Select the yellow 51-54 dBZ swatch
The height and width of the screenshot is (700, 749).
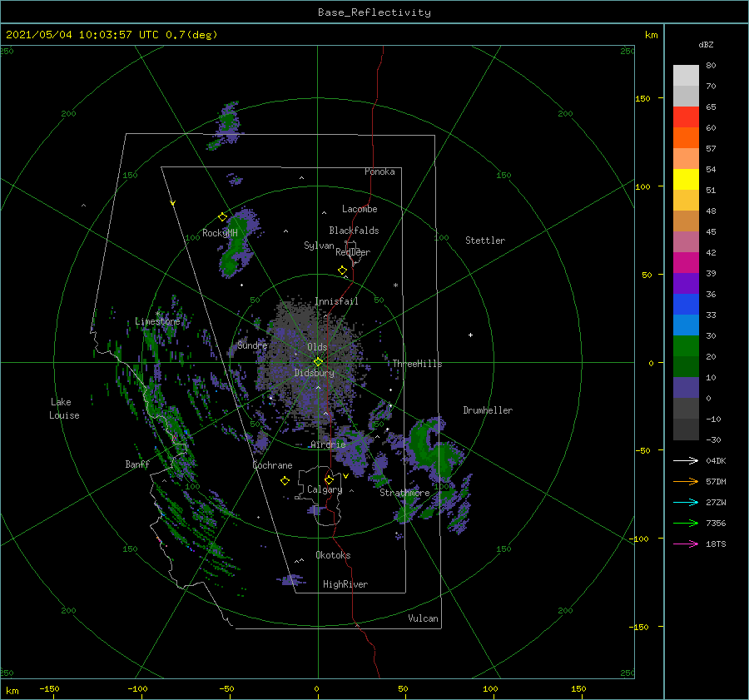click(686, 180)
